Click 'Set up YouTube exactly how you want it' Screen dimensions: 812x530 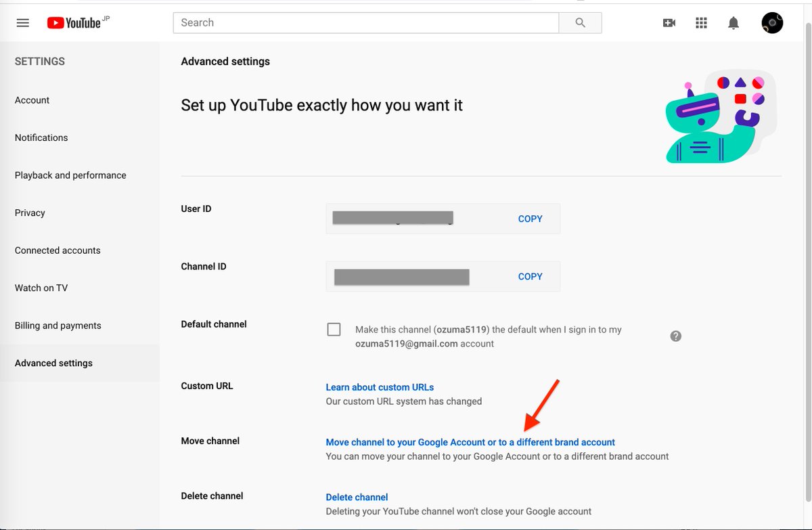[322, 106]
